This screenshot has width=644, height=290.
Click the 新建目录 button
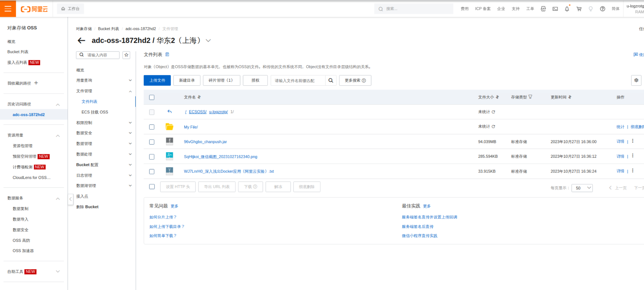tap(187, 80)
